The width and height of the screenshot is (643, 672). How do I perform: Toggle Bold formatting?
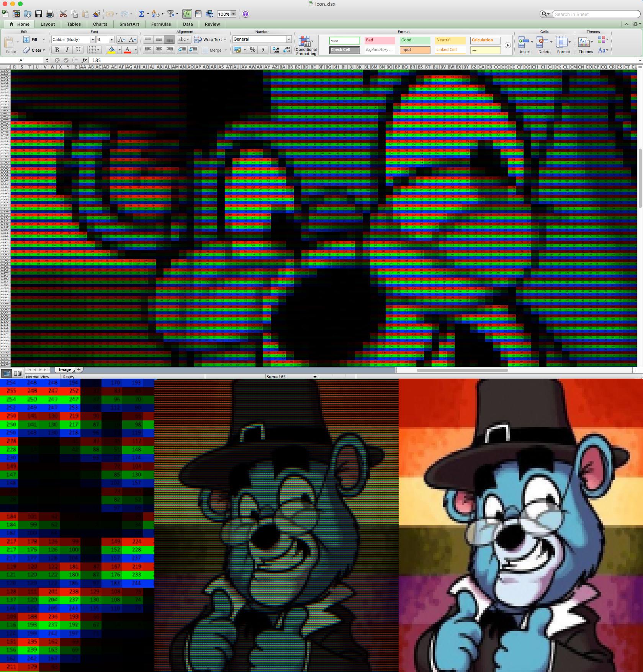(x=57, y=49)
